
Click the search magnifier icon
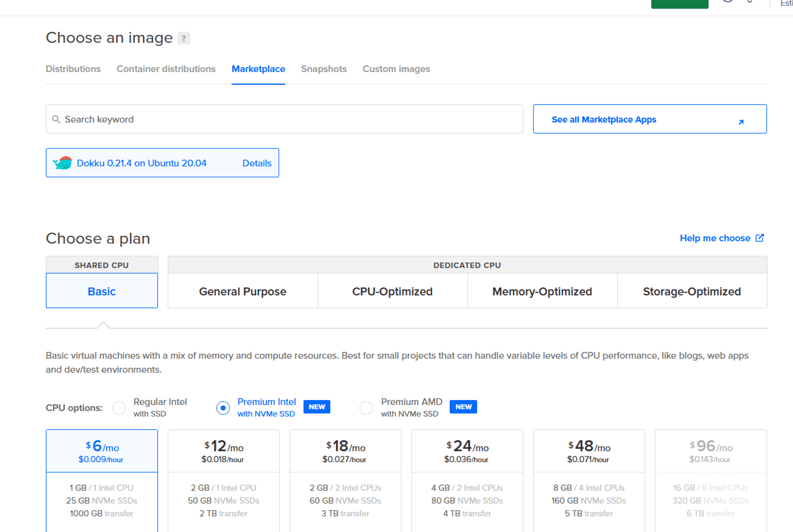(x=56, y=119)
